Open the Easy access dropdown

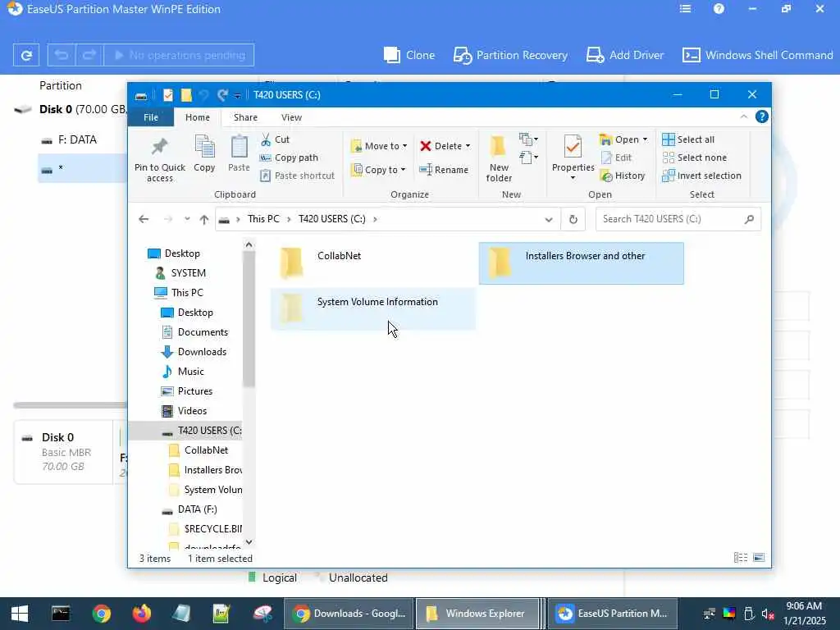coord(528,157)
